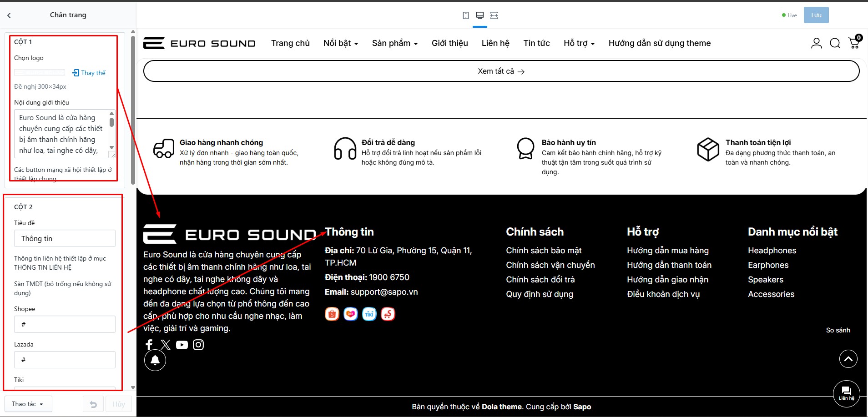
Task: Open Hướng dẫn thanh toán link
Action: [669, 265]
